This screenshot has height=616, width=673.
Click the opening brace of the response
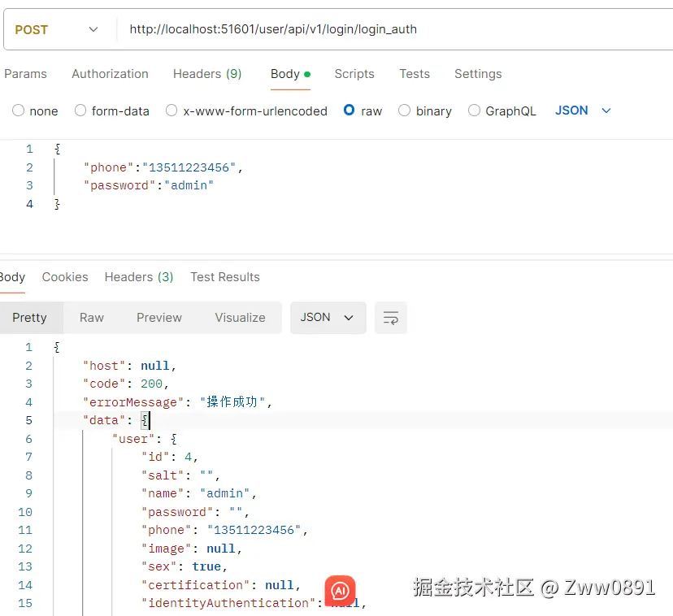point(57,347)
